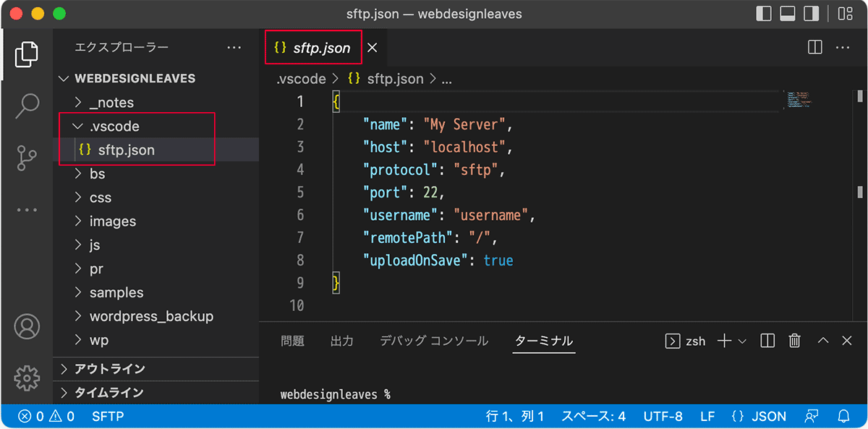Change the UTF-8 encoding in status bar

coord(663,416)
